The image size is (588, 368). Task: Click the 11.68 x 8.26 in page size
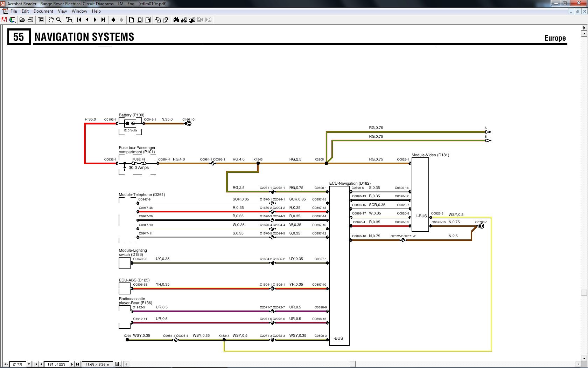[x=97, y=364]
